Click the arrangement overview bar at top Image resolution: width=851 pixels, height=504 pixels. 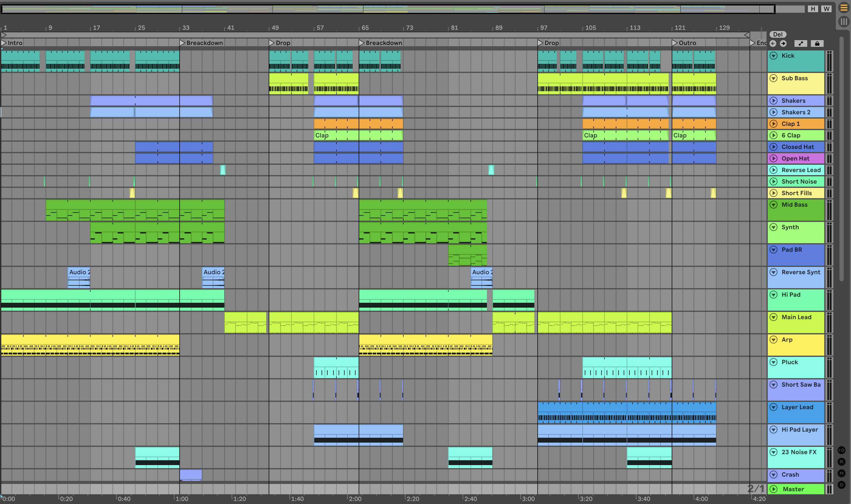(x=387, y=9)
